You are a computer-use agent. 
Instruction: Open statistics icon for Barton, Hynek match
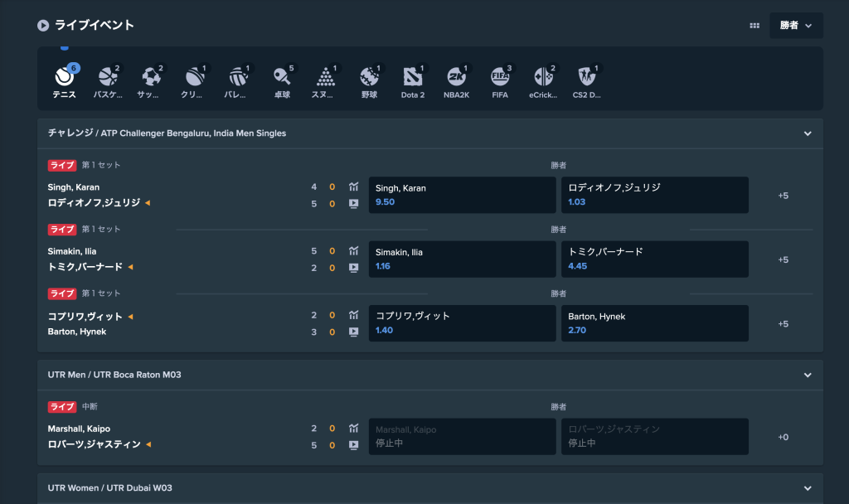(353, 315)
